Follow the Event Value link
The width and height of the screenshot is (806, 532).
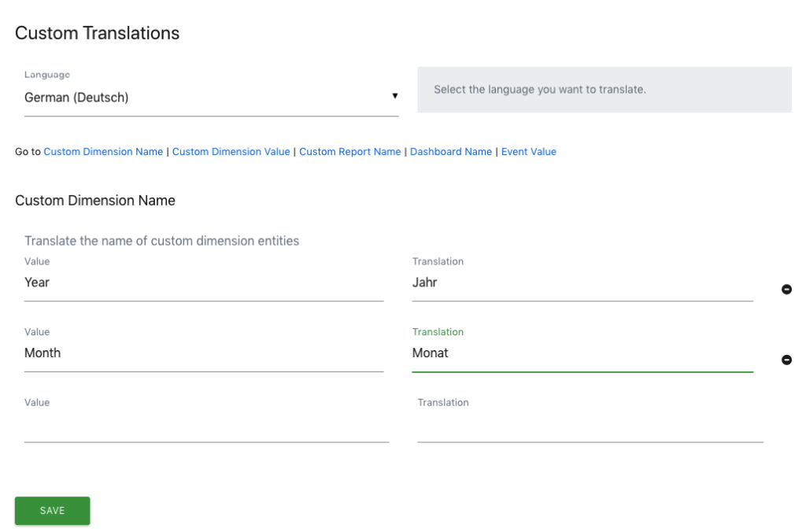[x=528, y=152]
